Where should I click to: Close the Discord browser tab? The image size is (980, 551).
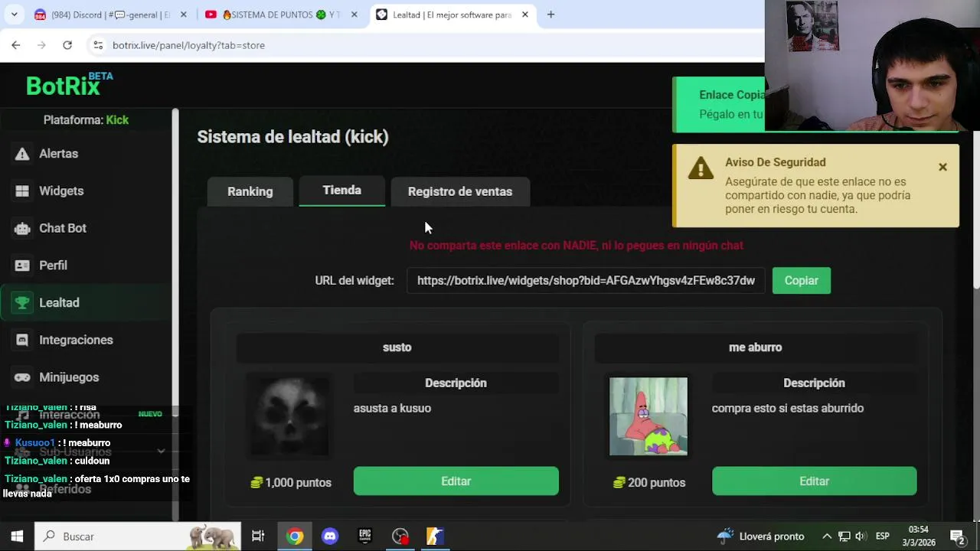click(x=183, y=15)
